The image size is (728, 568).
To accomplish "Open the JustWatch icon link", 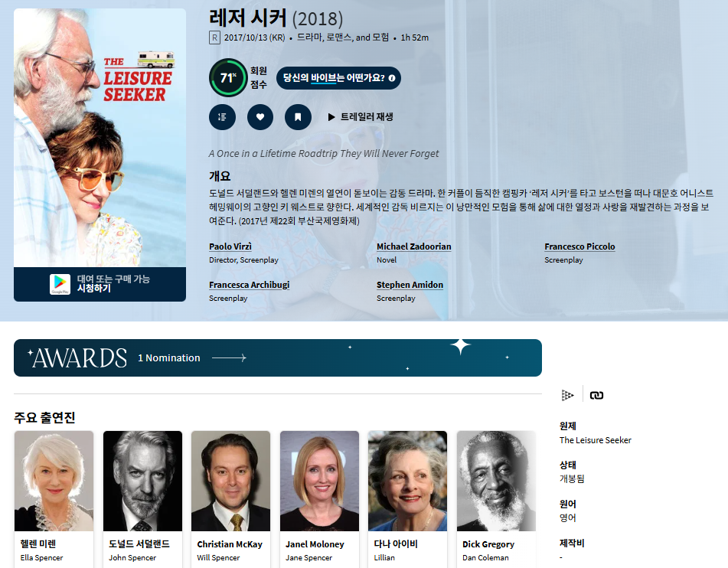I will coord(567,395).
